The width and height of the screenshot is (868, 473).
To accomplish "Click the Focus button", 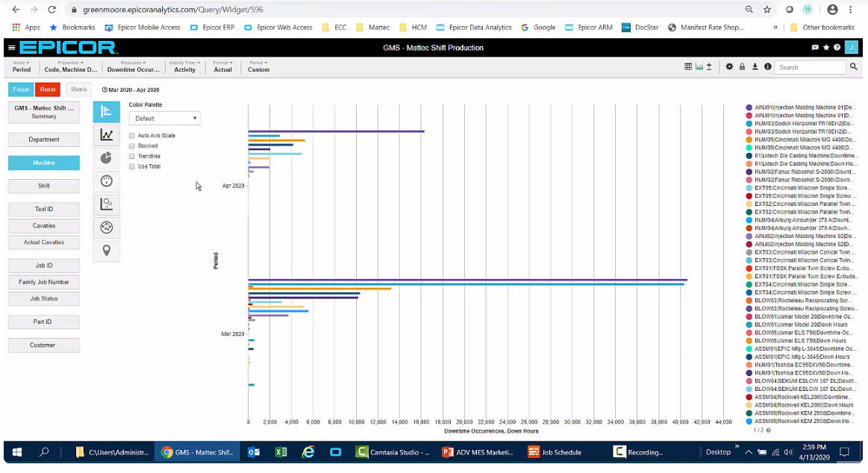I will click(21, 90).
